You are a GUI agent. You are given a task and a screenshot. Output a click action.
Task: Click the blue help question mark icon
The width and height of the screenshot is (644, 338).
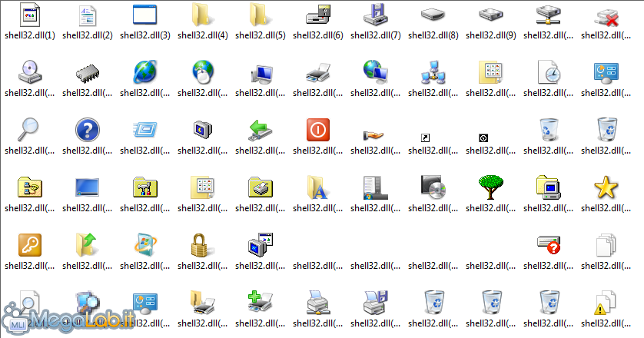pos(88,130)
